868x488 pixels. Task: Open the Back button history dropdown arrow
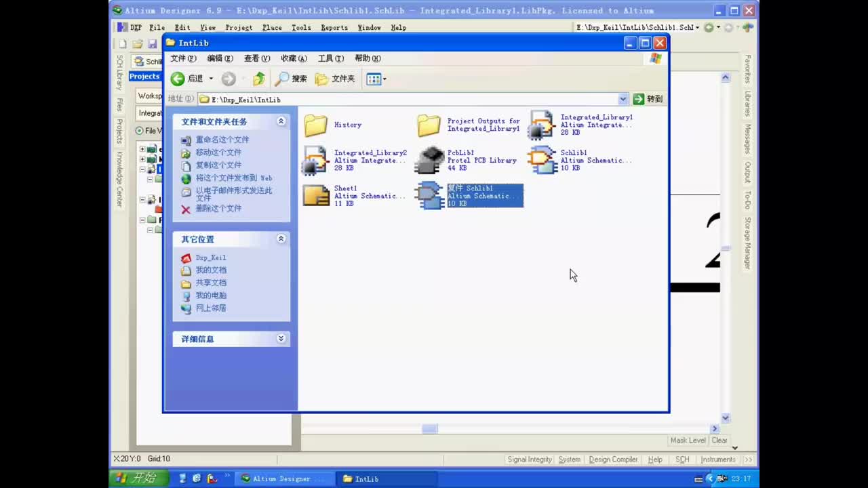pos(211,79)
